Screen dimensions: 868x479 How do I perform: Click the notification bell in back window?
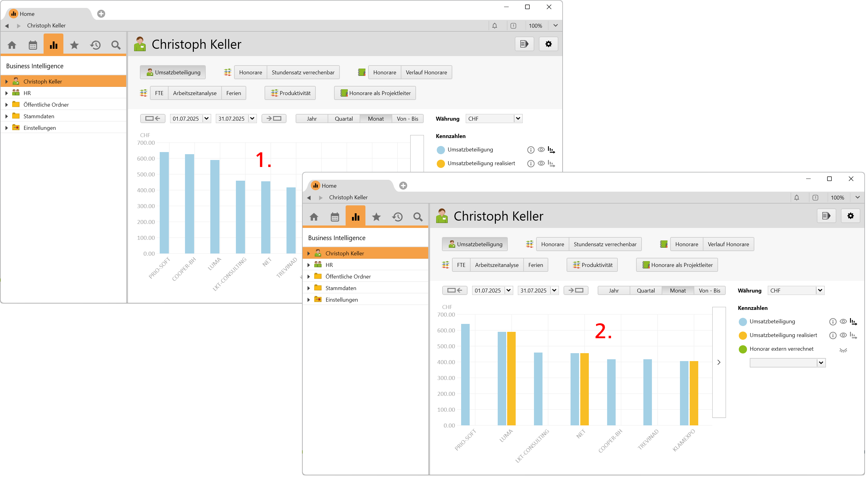click(494, 26)
